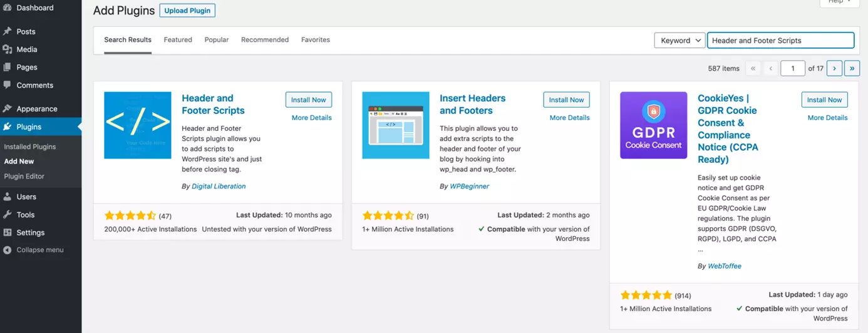
Task: Jump to the last page of results
Action: click(x=852, y=68)
